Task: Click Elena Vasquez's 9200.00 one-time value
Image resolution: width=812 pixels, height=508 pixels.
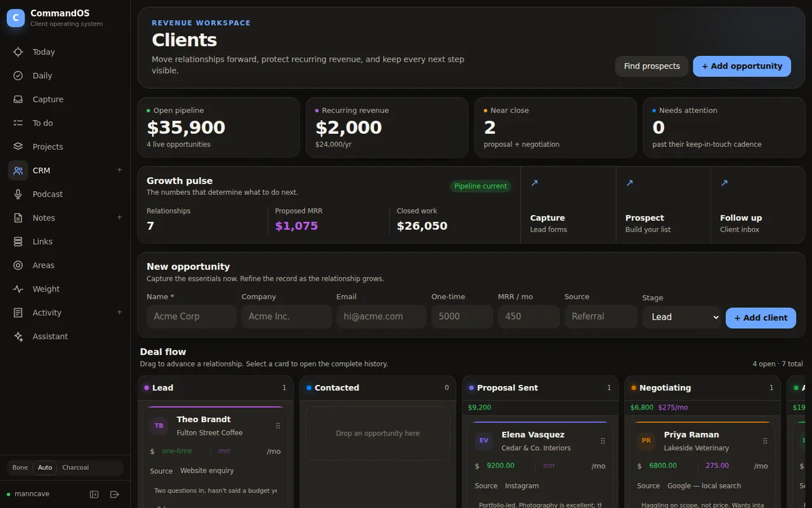Action: [x=501, y=465]
